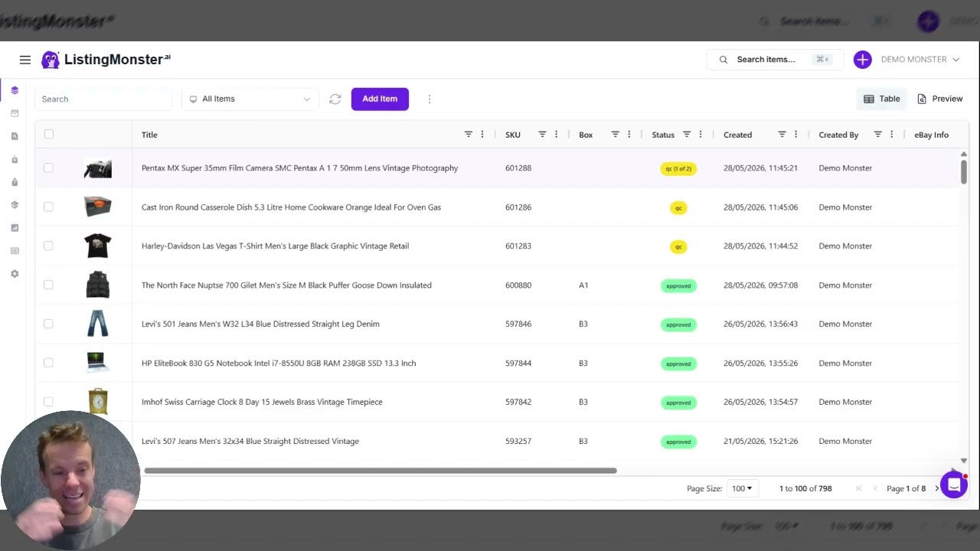Image resolution: width=980 pixels, height=551 pixels.
Task: Go to the next page arrow
Action: point(936,488)
